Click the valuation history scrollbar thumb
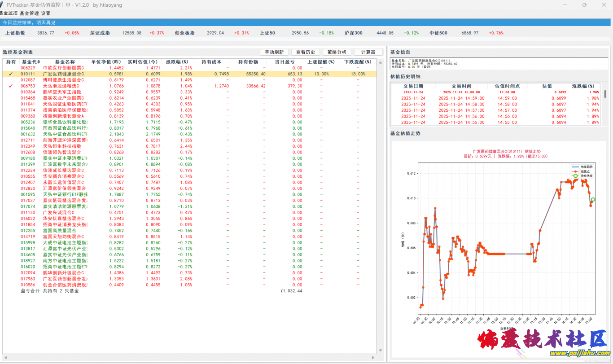 click(x=605, y=94)
